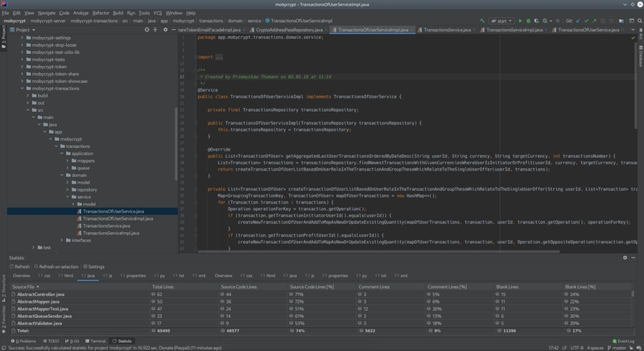The image size is (644, 351).
Task: Click Settings in Statistic toolbar
Action: click(93, 266)
